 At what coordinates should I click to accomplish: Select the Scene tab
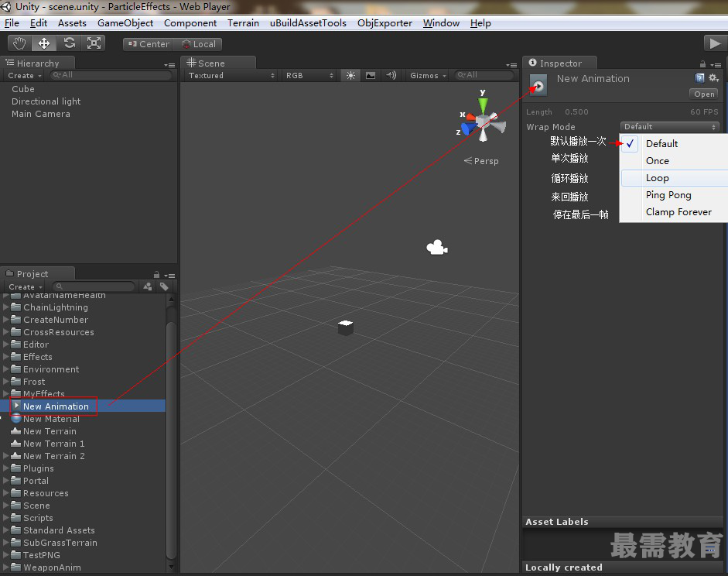218,63
